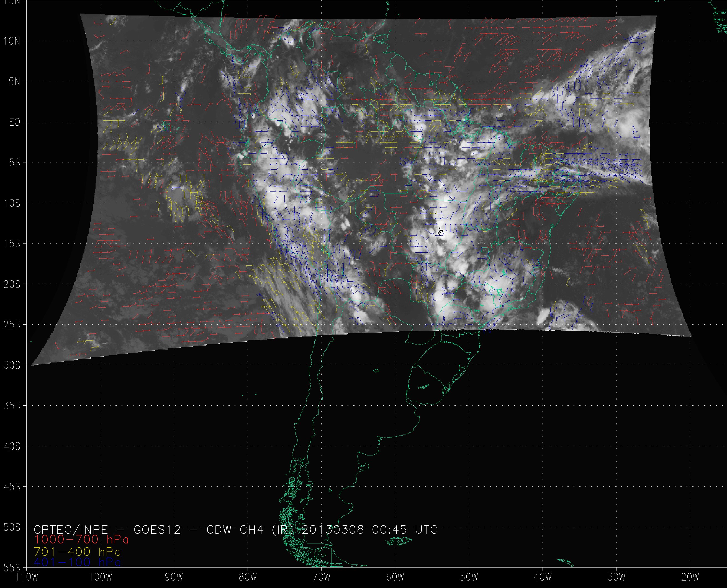Click the blue 401-100 hPa legend entry
727x588 pixels.
tap(77, 562)
